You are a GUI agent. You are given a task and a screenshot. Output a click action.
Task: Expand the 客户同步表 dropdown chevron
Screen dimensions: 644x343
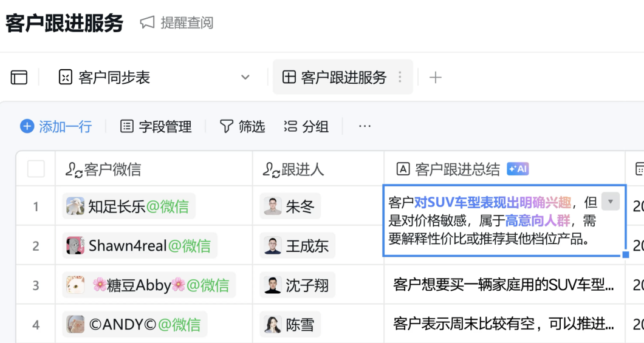coord(245,77)
